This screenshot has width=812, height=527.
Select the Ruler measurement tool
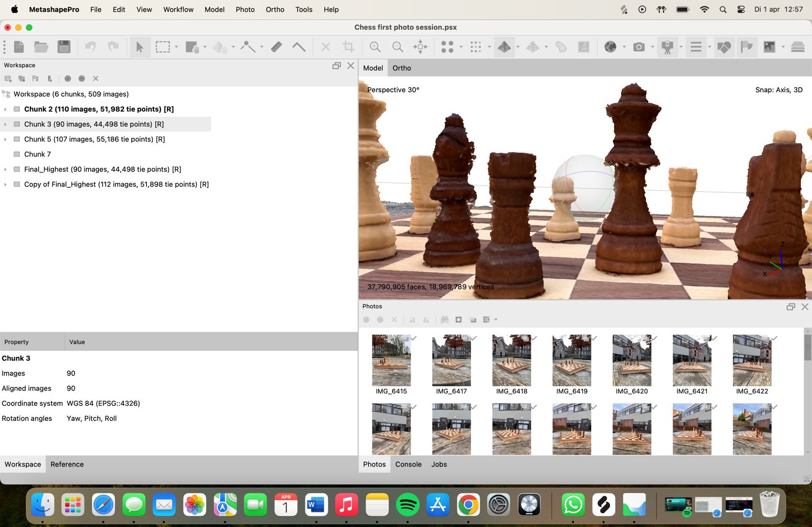pos(277,47)
